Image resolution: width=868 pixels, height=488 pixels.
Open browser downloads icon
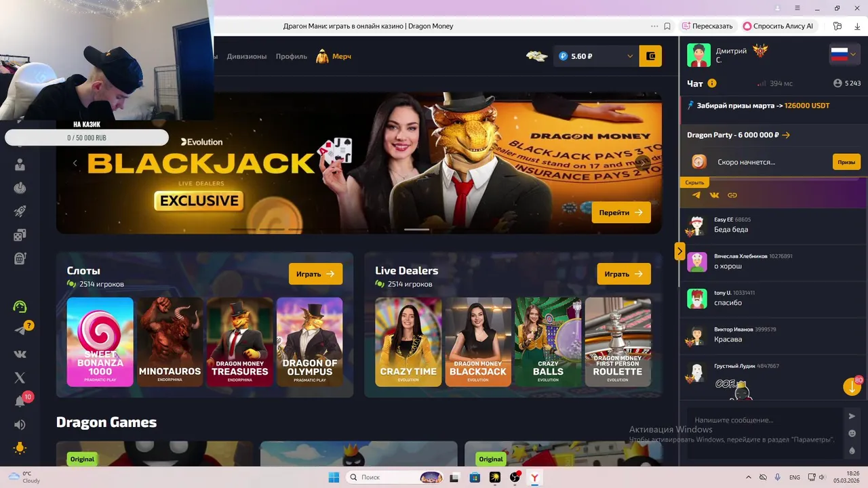tap(857, 26)
